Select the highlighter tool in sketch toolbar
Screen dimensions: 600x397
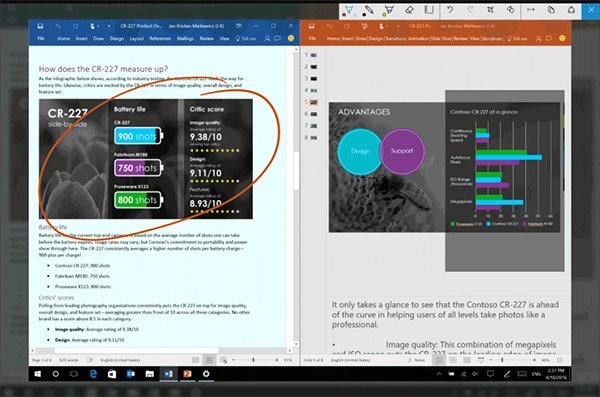point(389,11)
